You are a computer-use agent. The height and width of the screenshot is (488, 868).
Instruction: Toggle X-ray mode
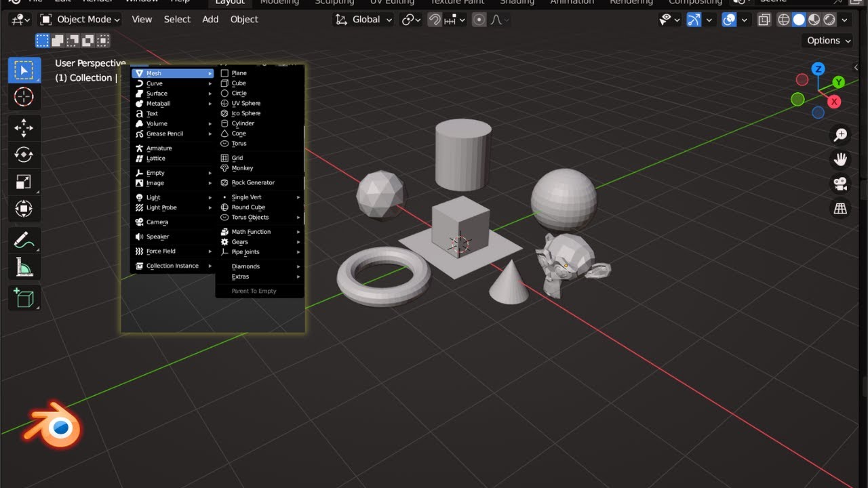tap(764, 20)
